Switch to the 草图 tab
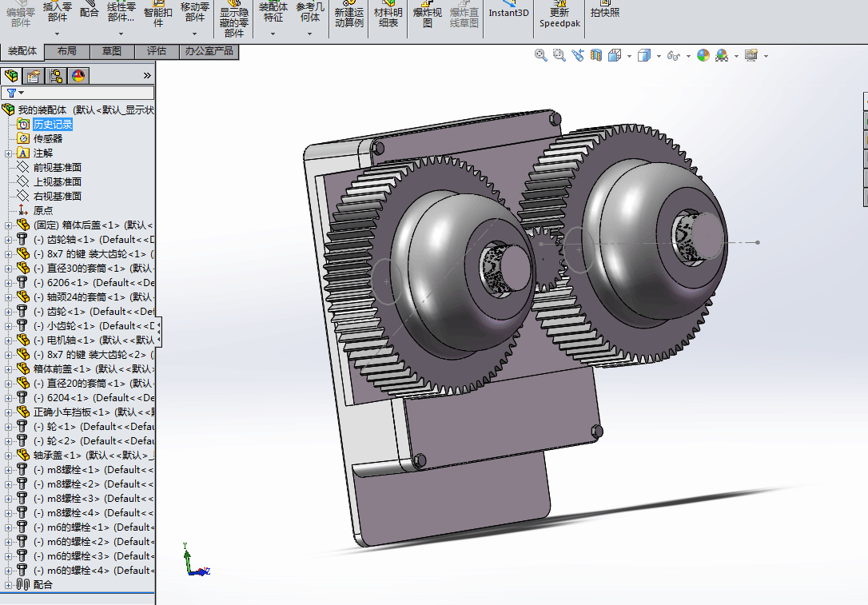 (112, 51)
